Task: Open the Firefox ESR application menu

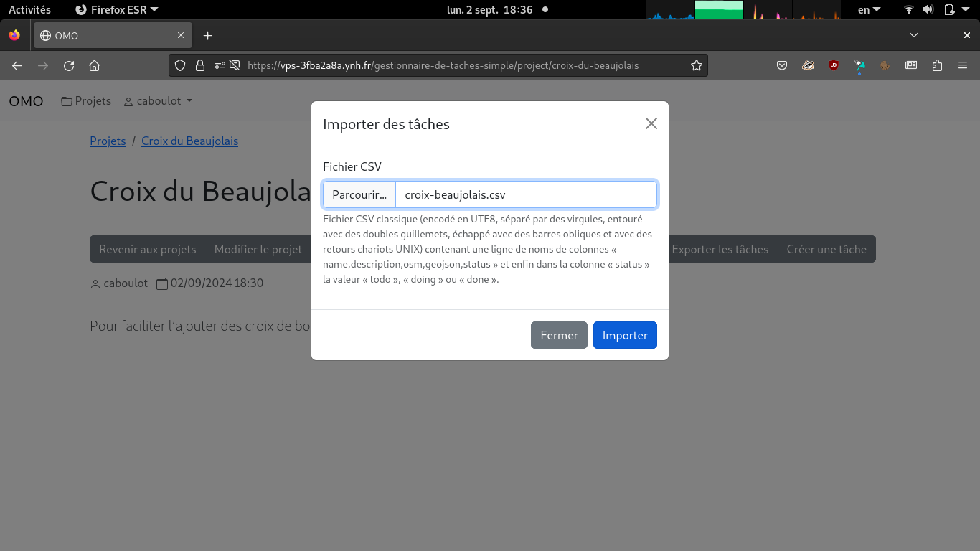Action: tap(117, 9)
